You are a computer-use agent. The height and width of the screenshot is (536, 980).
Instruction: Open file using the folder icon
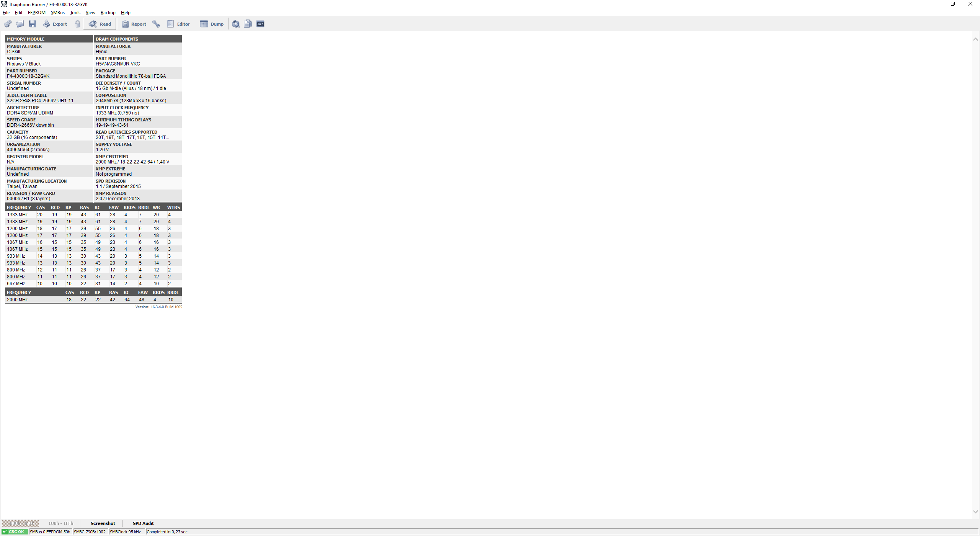click(20, 24)
